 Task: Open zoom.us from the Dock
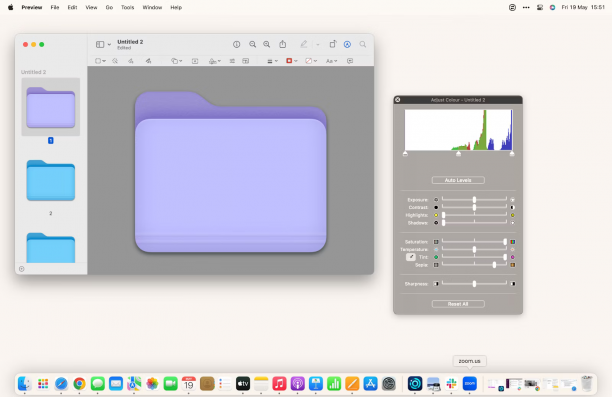(x=470, y=384)
